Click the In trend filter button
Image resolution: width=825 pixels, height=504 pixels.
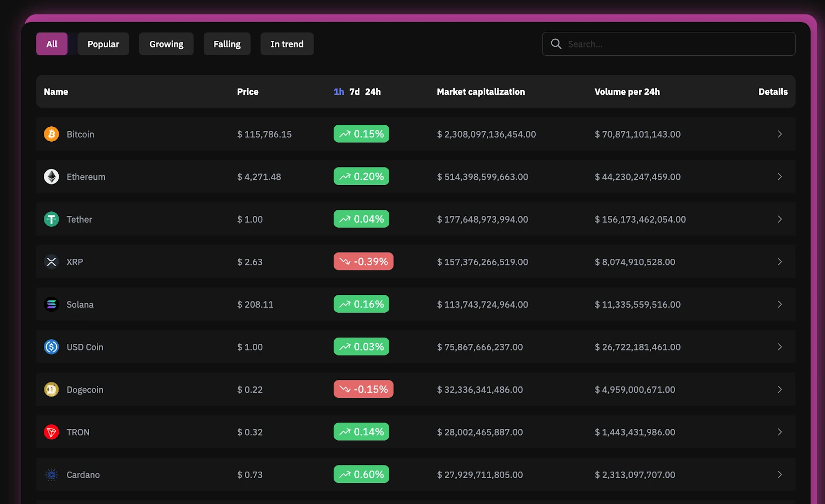pos(287,44)
